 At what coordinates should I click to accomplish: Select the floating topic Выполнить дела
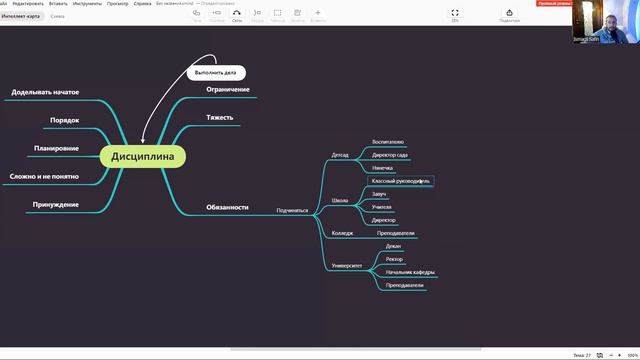[x=216, y=73]
